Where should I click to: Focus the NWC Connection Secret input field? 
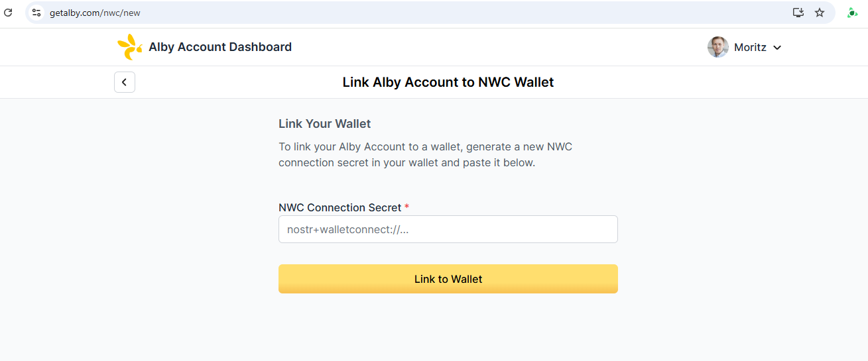448,229
